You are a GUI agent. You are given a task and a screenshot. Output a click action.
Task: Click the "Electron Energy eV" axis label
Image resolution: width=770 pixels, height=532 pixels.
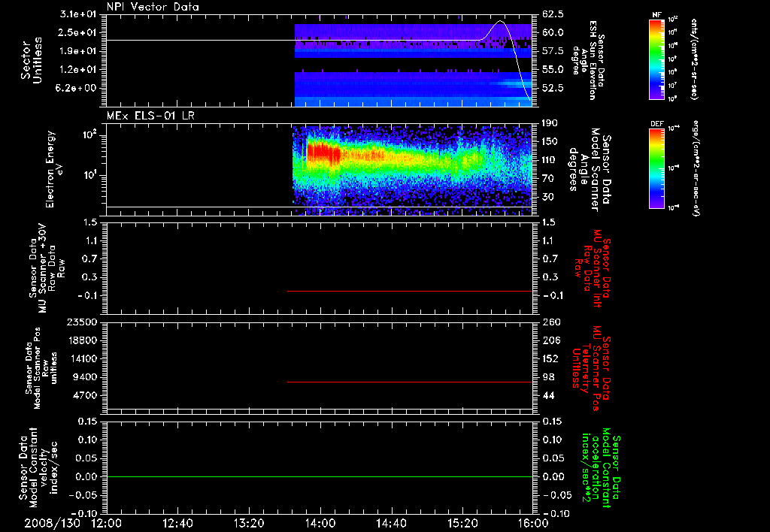point(54,169)
